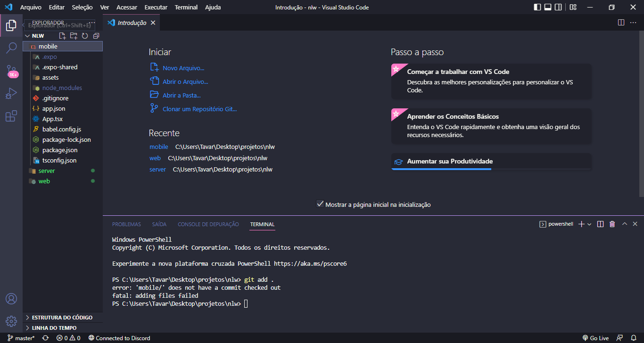Open the Search view in activity bar

coord(11,48)
